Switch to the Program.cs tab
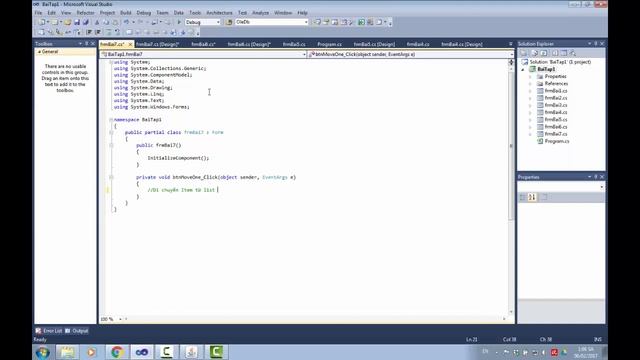Screen dimensions: 640x360 pyautogui.click(x=329, y=44)
